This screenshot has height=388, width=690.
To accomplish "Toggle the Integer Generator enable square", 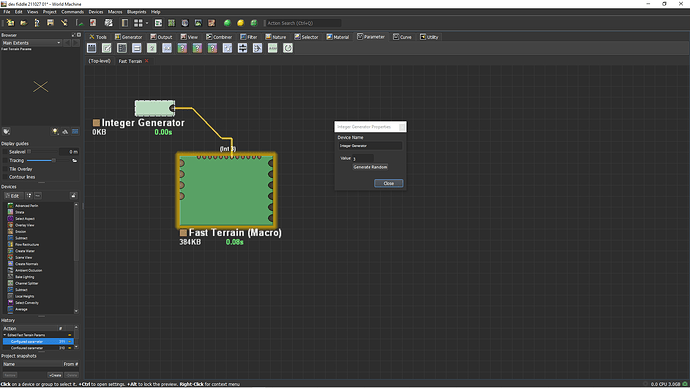I will (x=96, y=123).
